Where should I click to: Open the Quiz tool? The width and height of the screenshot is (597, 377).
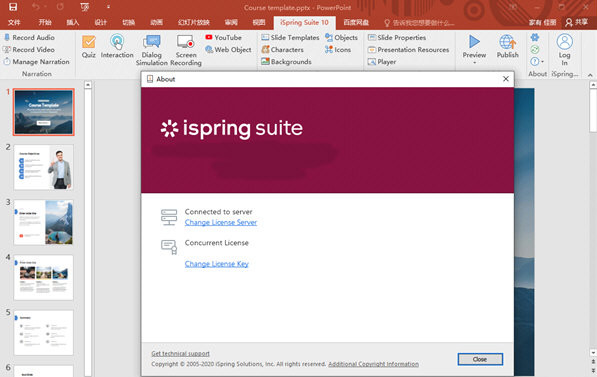pos(89,47)
